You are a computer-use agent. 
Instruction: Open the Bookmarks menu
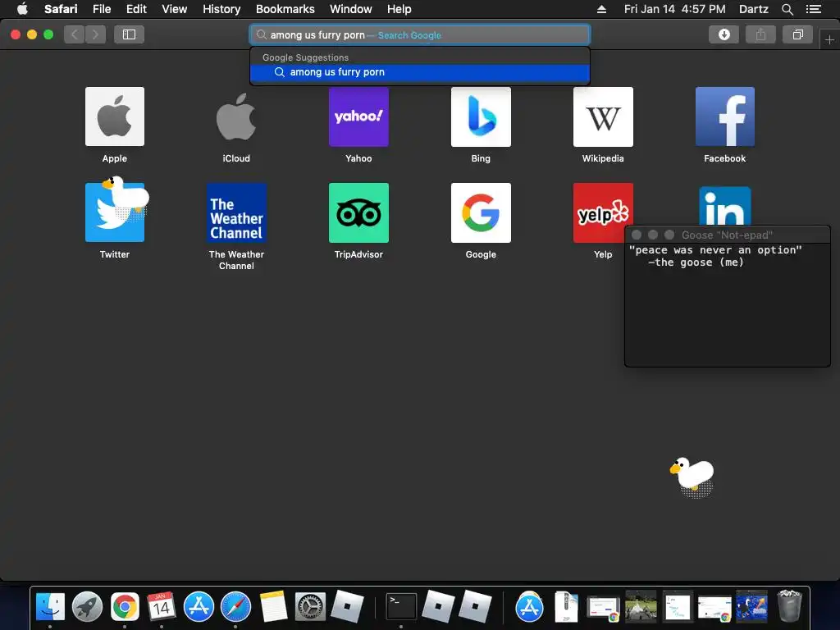coord(285,9)
